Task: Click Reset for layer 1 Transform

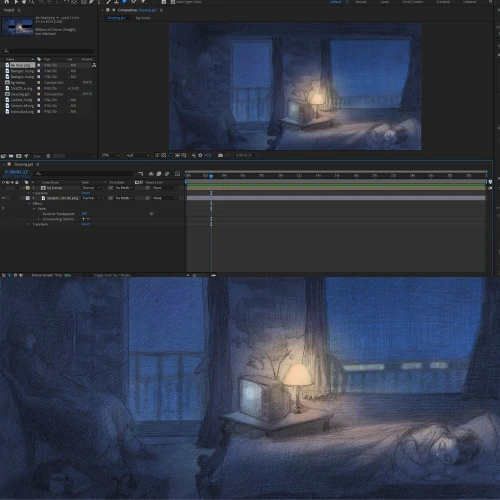Action: click(x=86, y=193)
